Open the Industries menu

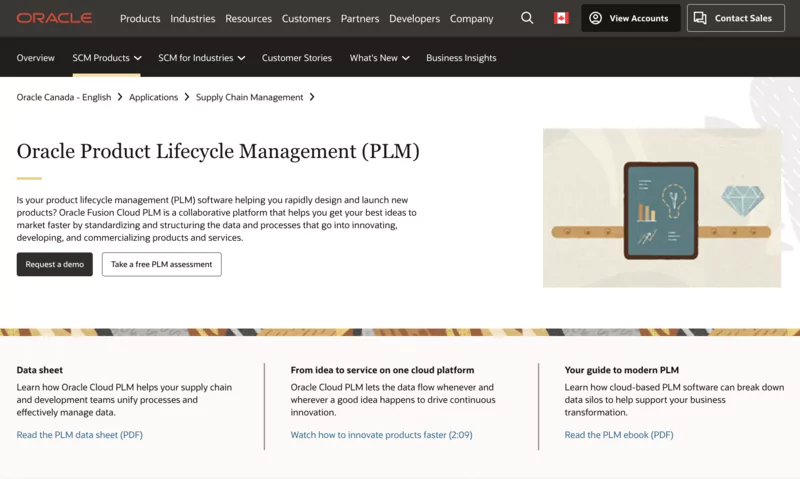pos(192,18)
